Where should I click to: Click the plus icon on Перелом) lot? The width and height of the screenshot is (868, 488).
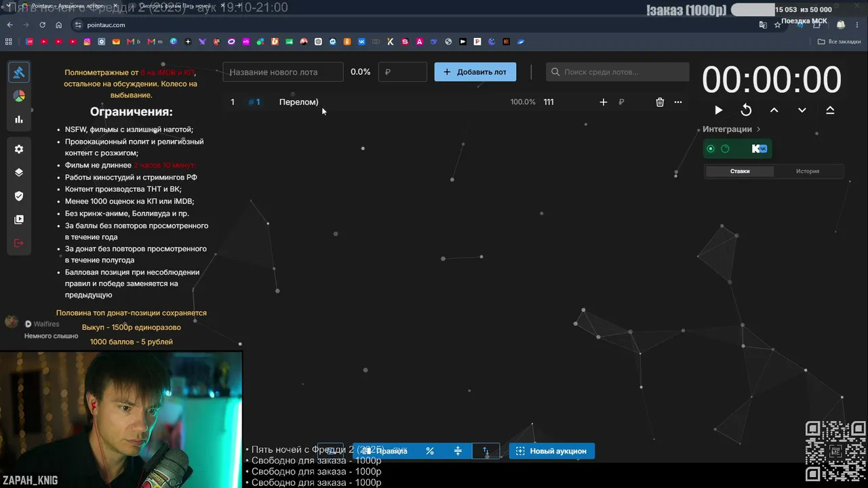click(x=604, y=102)
